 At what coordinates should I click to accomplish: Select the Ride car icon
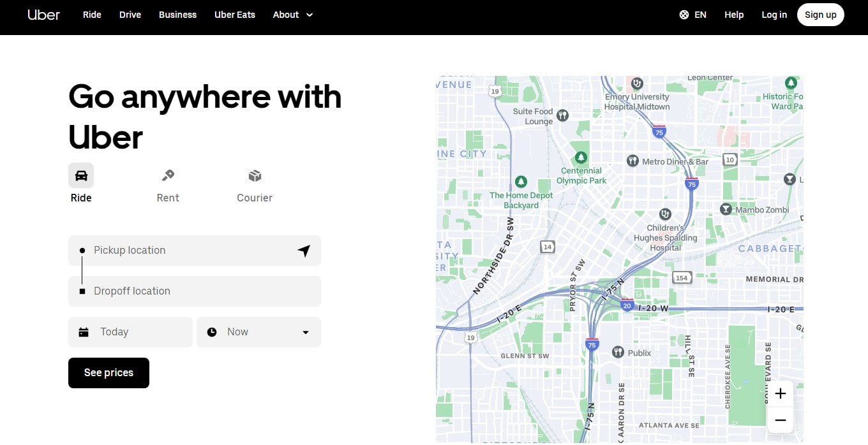pyautogui.click(x=81, y=175)
